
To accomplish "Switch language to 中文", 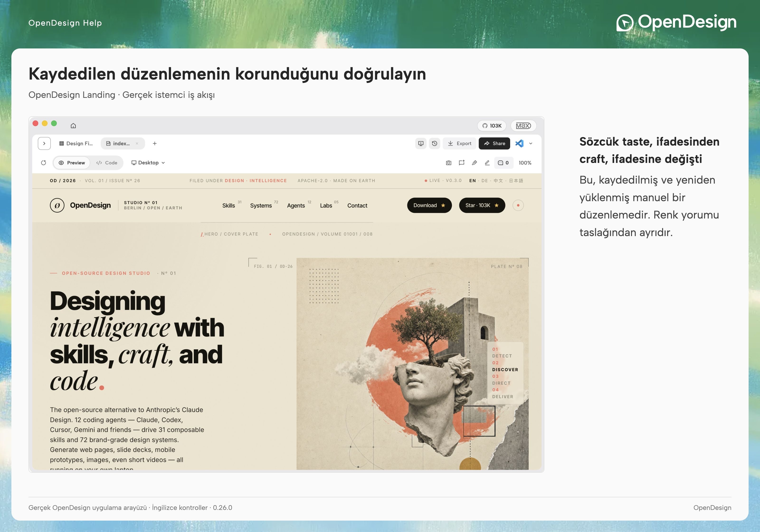I will tap(498, 180).
